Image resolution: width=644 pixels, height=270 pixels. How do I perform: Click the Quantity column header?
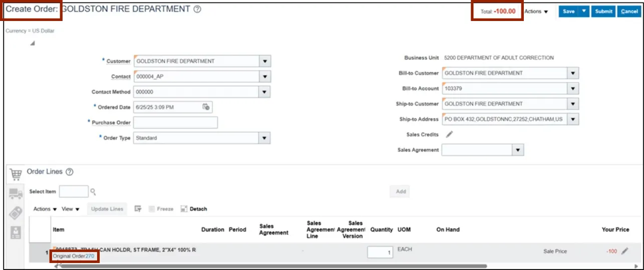(x=382, y=229)
